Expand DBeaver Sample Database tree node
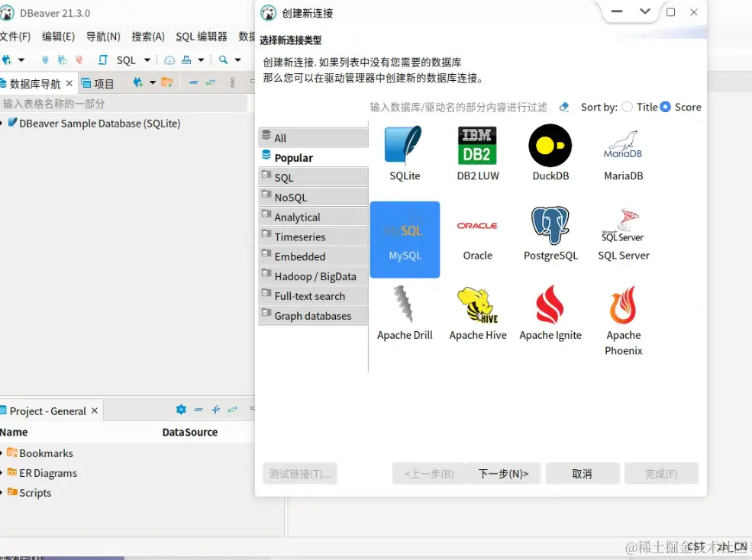The height and width of the screenshot is (560, 752). (2, 124)
